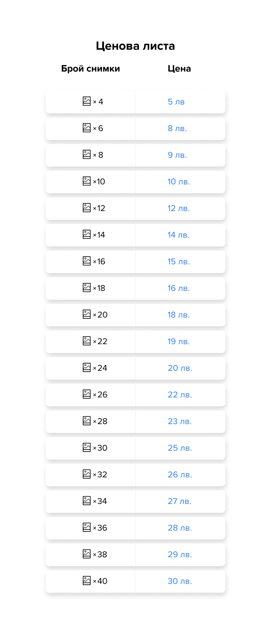Click the picture icon next to ×16
Viewport: 271px width, 644px height.
87,261
